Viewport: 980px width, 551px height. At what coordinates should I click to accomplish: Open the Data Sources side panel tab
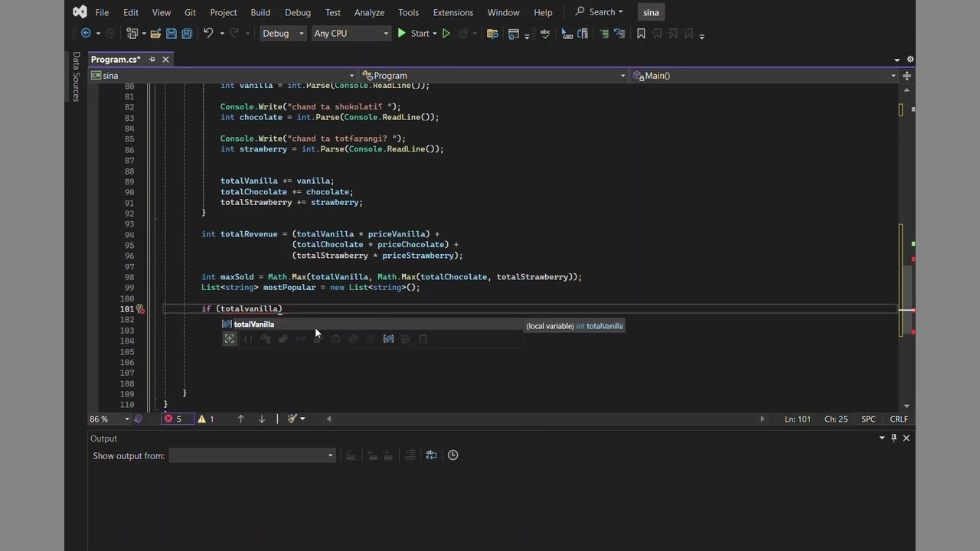click(x=76, y=77)
